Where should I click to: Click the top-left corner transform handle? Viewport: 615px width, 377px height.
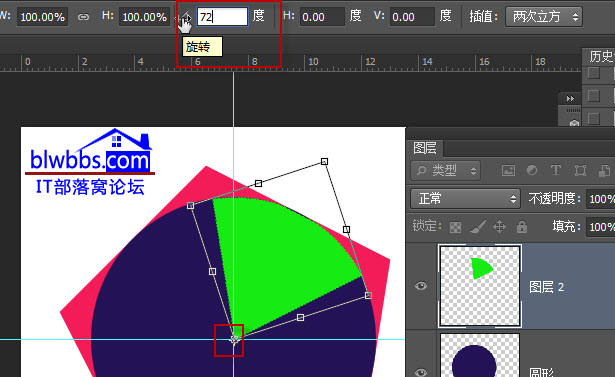pyautogui.click(x=191, y=206)
